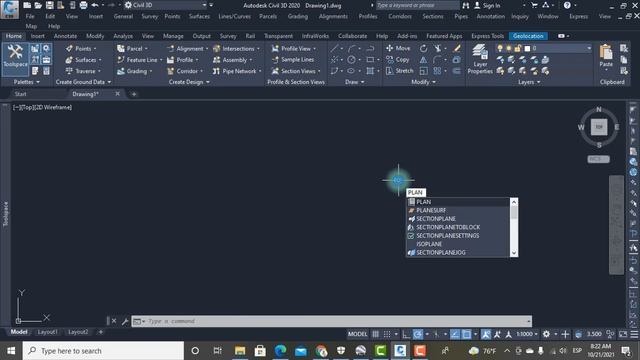Click the autocomplete list scrollbar down arrow
640x360 pixels.
[x=514, y=253]
